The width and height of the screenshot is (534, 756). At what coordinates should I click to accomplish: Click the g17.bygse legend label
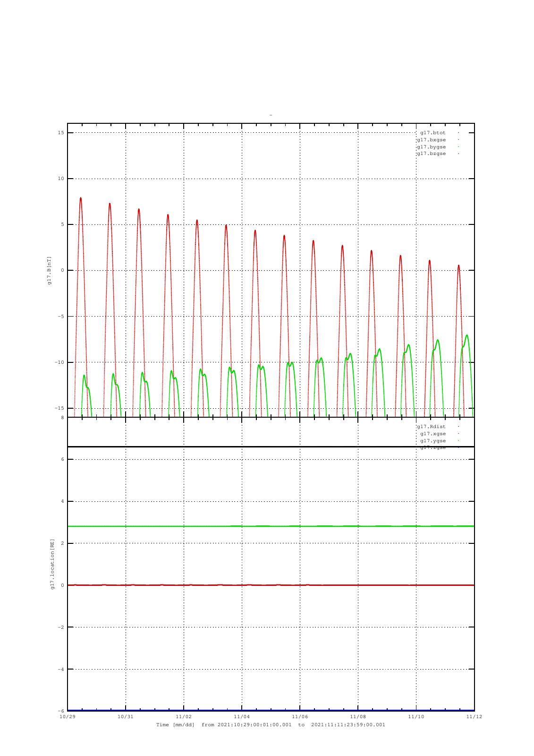click(431, 147)
